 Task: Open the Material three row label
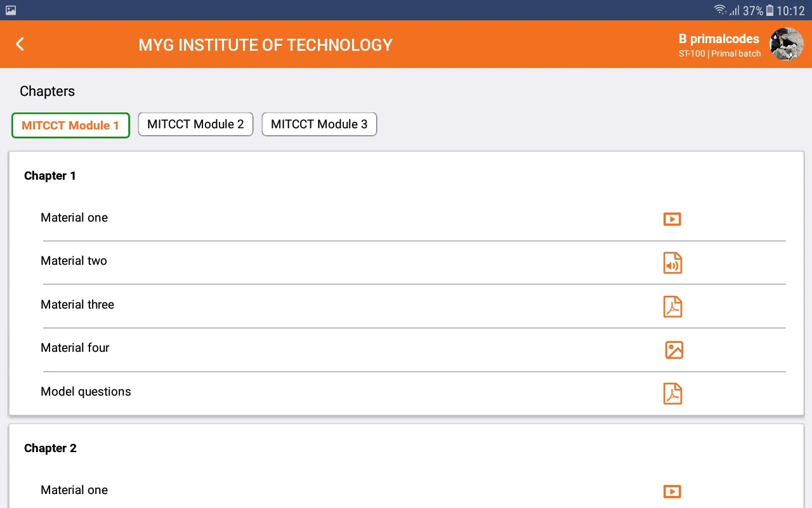[77, 305]
